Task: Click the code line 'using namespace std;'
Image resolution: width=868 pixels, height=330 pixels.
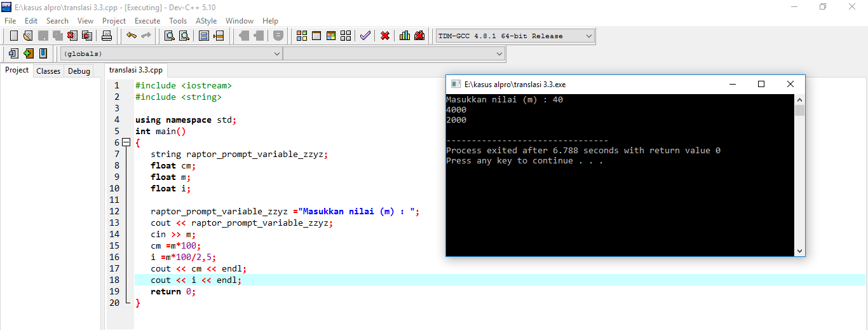Action: point(186,120)
